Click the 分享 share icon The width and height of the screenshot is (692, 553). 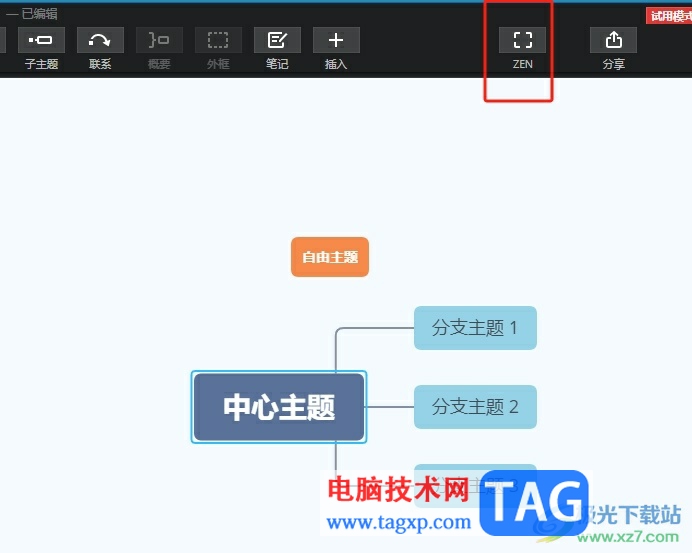[x=613, y=40]
